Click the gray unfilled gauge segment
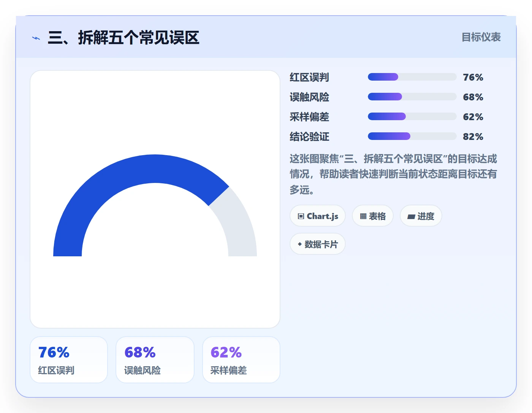532x413 pixels. 237,224
